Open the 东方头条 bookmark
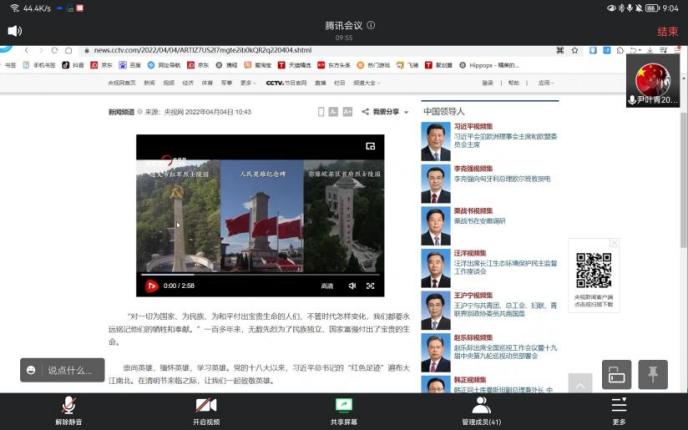688x430 pixels. (334, 65)
